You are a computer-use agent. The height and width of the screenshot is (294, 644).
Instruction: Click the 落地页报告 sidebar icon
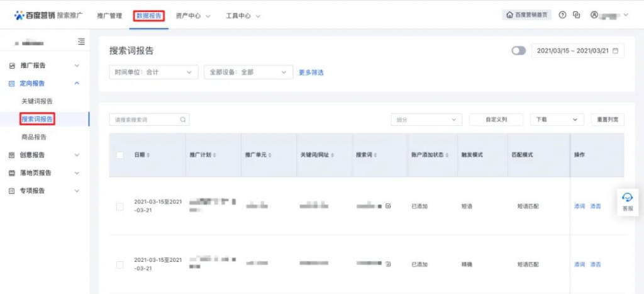point(12,173)
